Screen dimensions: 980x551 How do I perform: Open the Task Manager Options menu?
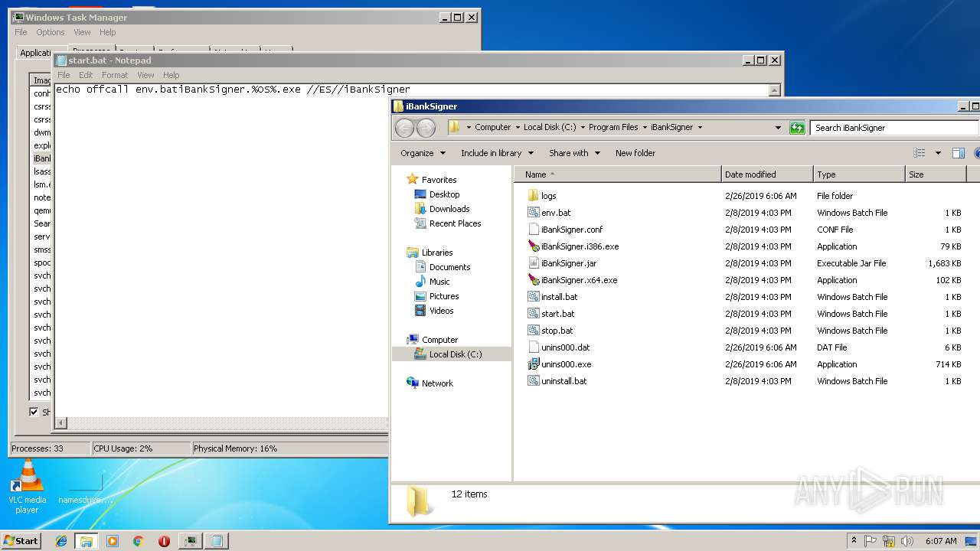tap(51, 32)
